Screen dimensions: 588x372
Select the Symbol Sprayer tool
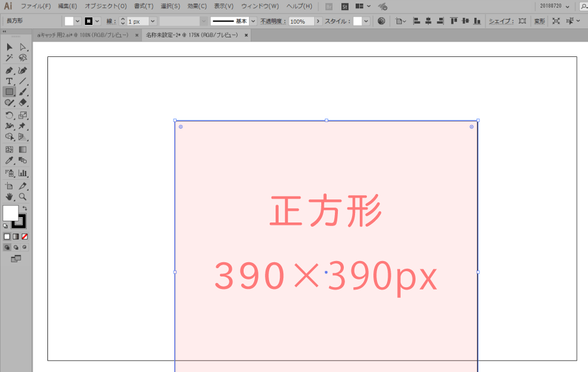click(x=9, y=173)
